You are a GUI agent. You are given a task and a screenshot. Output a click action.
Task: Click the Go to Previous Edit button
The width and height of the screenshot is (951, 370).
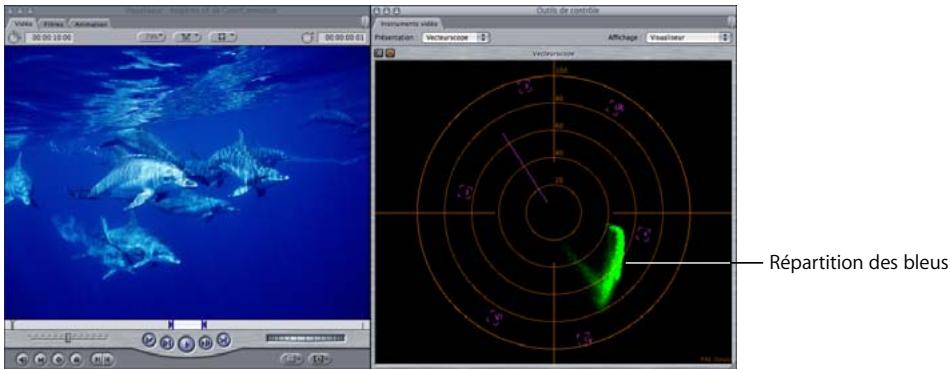pos(149,340)
